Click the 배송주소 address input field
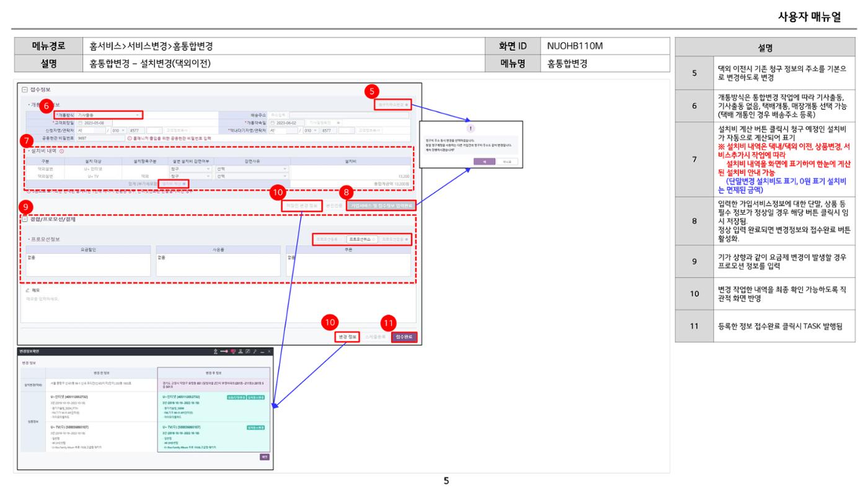Image resolution: width=868 pixels, height=489 pixels. pyautogui.click(x=350, y=115)
